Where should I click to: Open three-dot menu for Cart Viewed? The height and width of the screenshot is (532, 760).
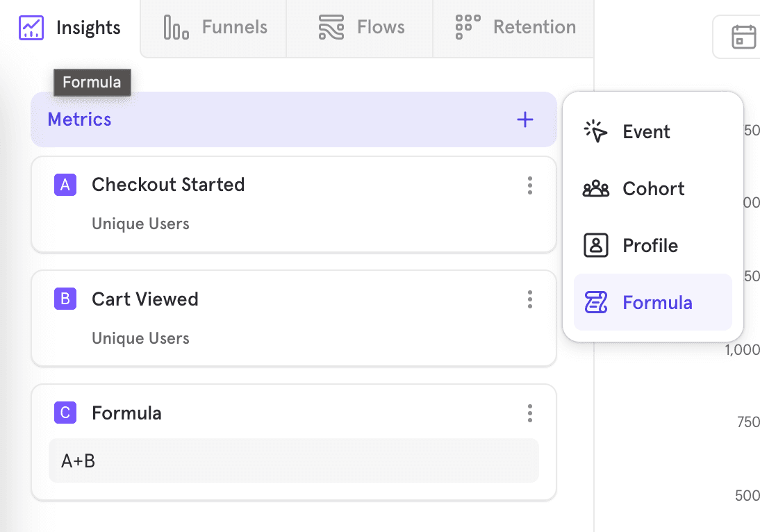(530, 299)
